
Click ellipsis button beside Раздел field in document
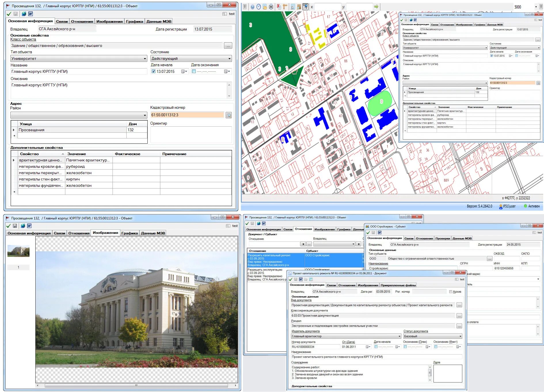(x=459, y=326)
